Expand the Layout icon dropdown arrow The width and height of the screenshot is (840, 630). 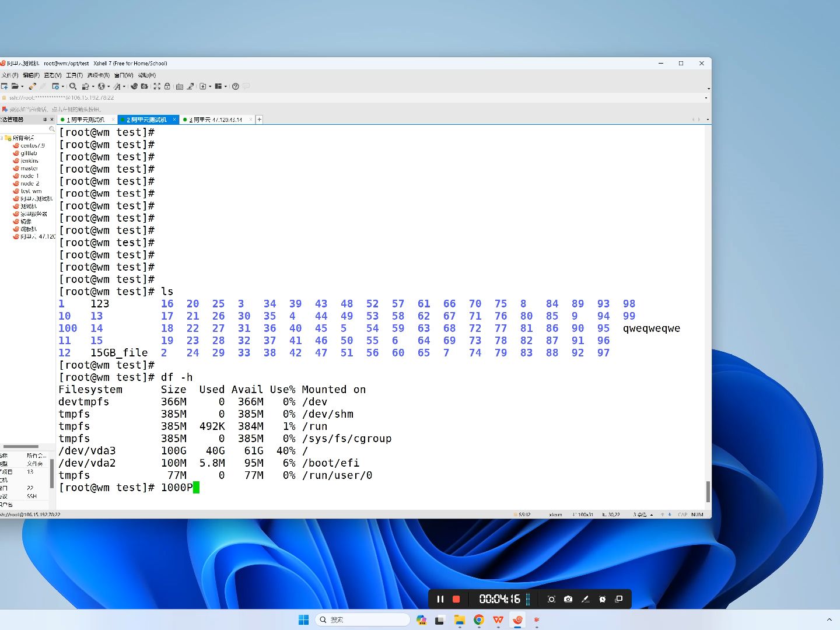pyautogui.click(x=226, y=86)
